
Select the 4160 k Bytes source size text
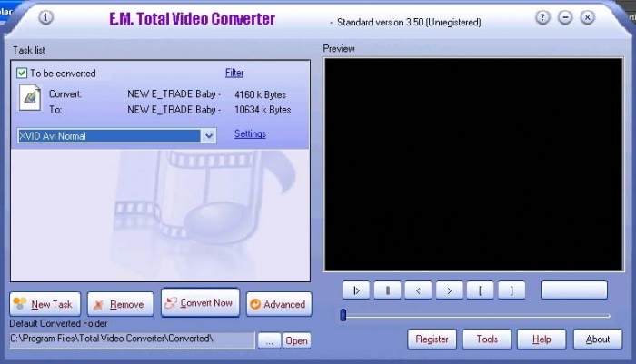pyautogui.click(x=261, y=94)
